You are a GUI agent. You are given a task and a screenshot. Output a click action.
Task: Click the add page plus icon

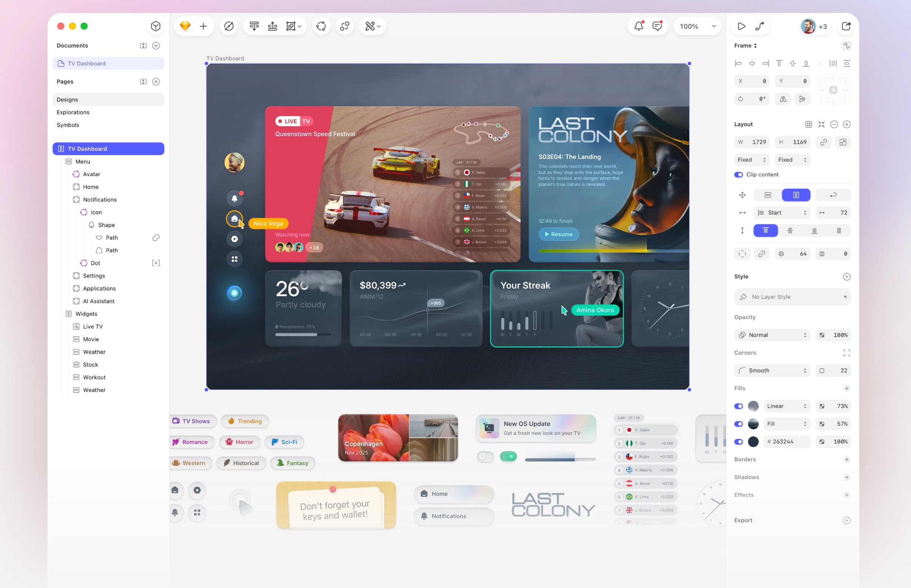156,82
